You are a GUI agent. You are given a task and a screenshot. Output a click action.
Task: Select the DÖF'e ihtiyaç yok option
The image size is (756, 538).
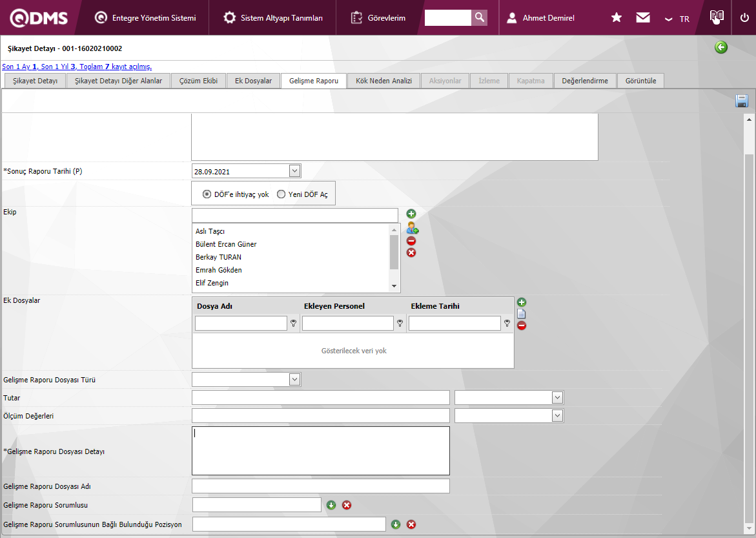tap(207, 194)
